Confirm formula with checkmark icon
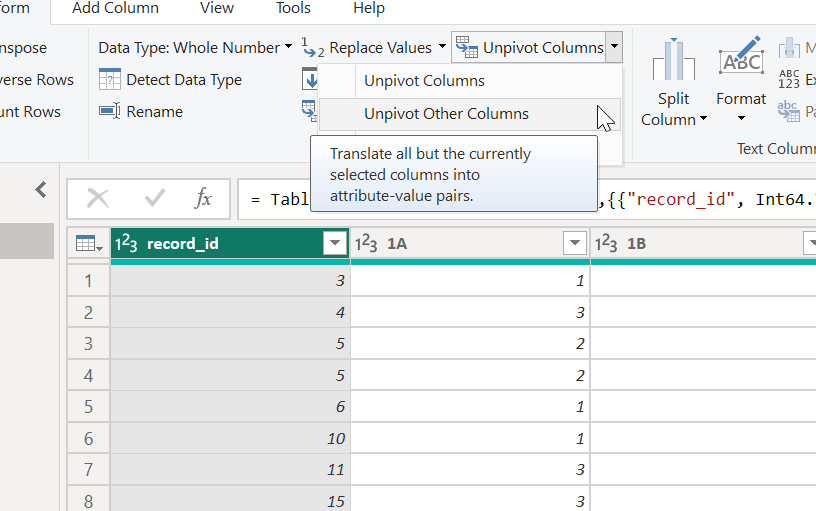The width and height of the screenshot is (816, 511). [x=155, y=199]
